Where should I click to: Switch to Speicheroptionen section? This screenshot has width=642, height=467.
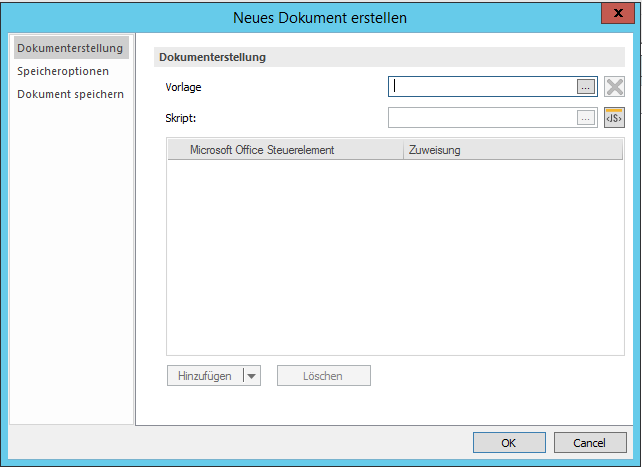(63, 71)
